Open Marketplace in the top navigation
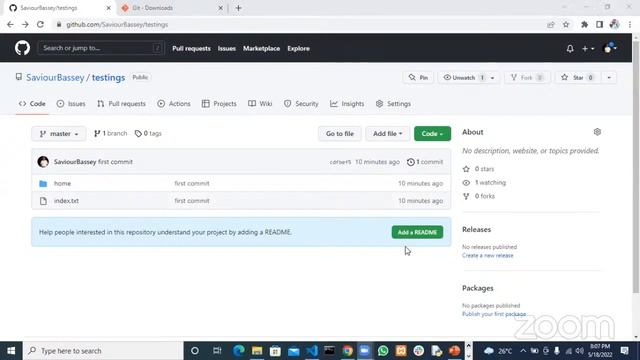The image size is (640, 360). coord(262,49)
